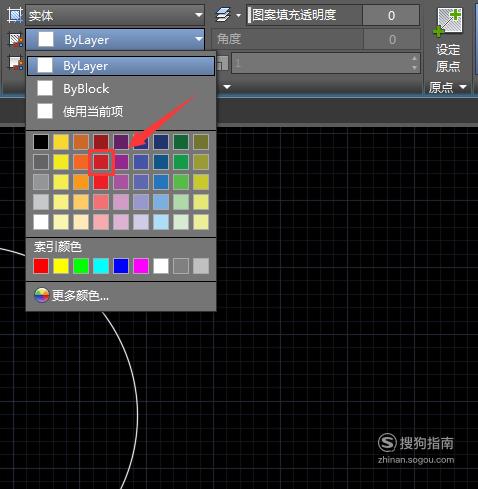Pick the black swatch in the palette

click(41, 142)
